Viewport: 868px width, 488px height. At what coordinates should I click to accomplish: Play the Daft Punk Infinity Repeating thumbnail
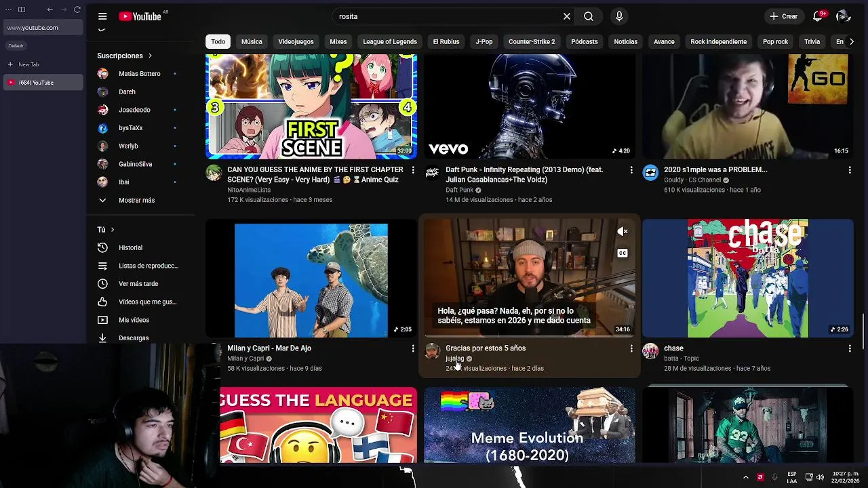(530, 106)
